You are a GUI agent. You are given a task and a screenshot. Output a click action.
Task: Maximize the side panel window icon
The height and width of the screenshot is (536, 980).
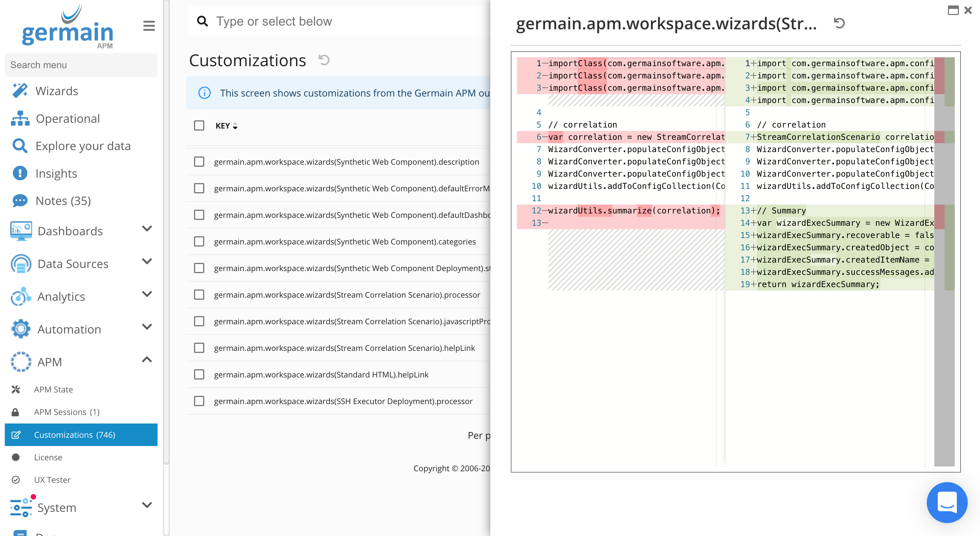tap(953, 10)
